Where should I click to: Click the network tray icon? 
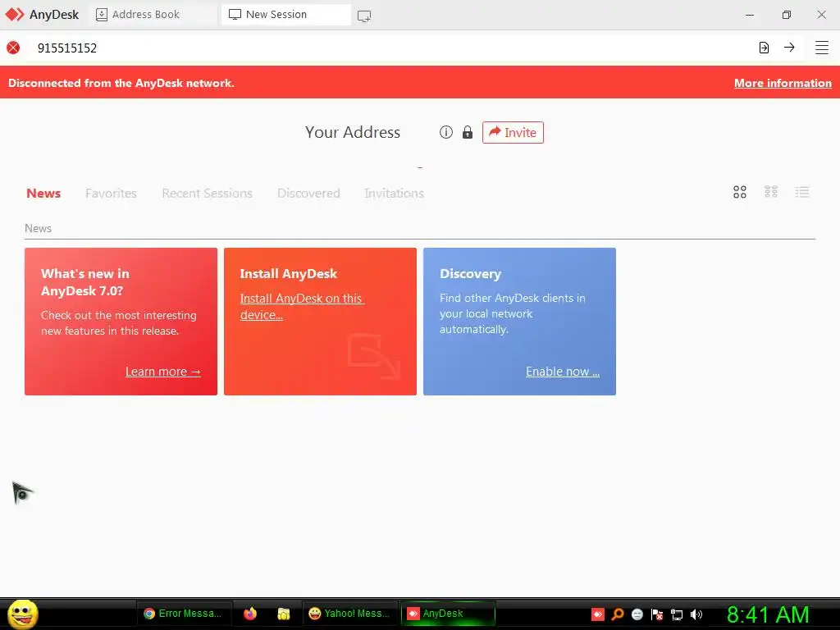click(x=677, y=614)
